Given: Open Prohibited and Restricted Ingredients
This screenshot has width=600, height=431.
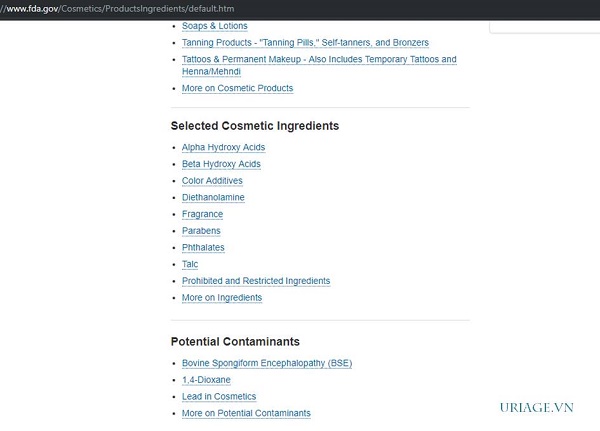Looking at the screenshot, I should click(x=256, y=281).
